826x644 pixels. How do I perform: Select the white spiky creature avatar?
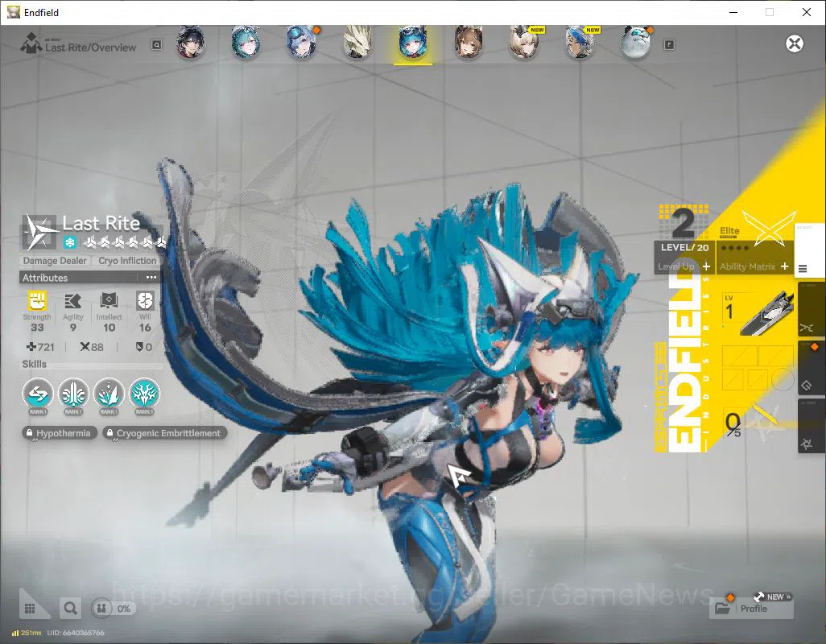tap(357, 43)
